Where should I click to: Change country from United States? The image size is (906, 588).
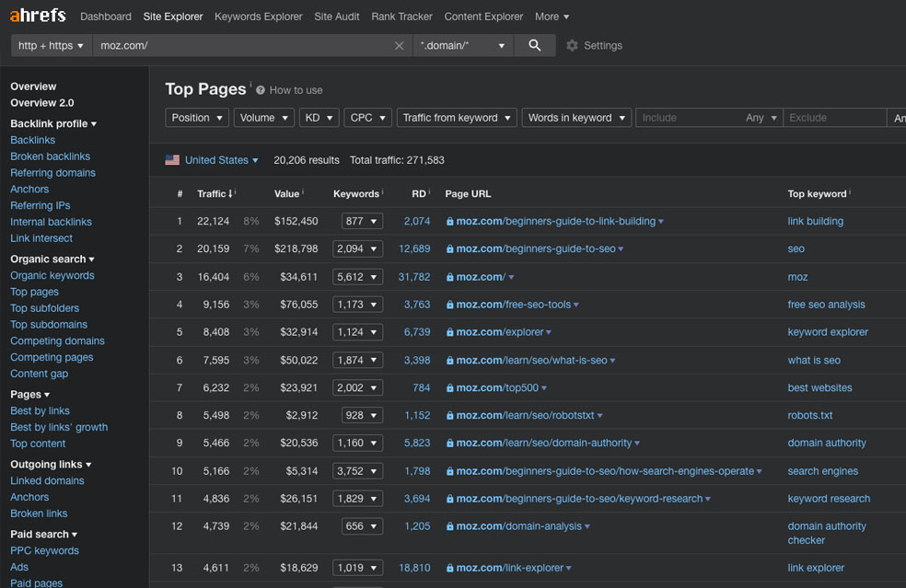[221, 160]
